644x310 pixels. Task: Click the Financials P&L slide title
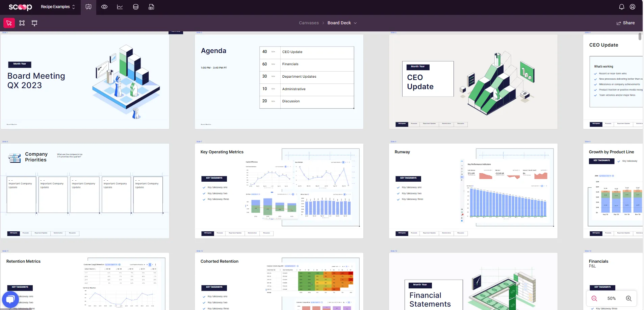(x=598, y=263)
